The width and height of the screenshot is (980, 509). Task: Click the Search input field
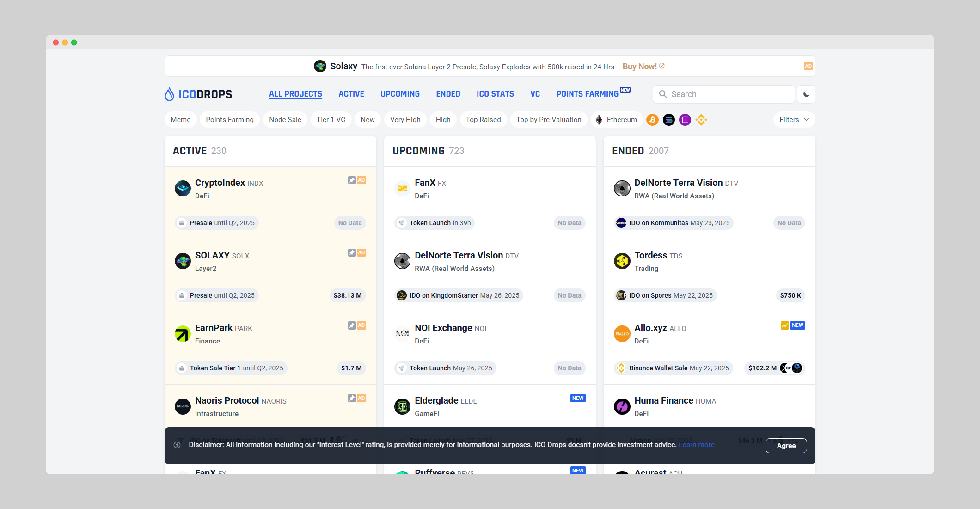(x=724, y=94)
